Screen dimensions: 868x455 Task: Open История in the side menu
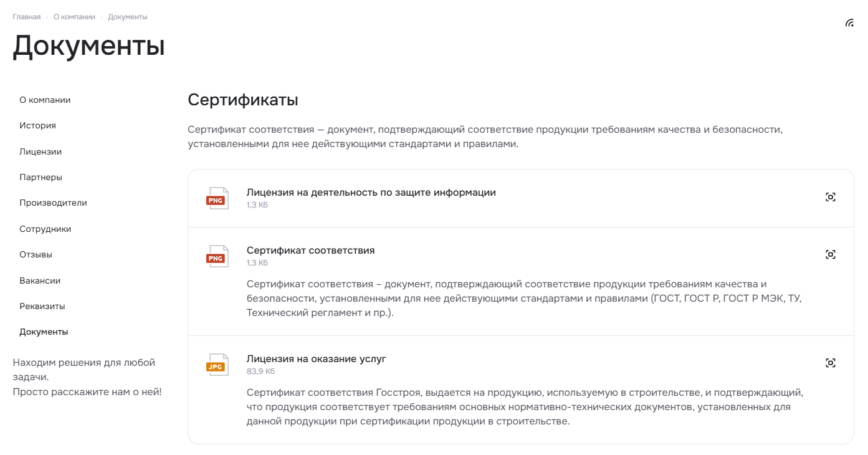click(37, 125)
